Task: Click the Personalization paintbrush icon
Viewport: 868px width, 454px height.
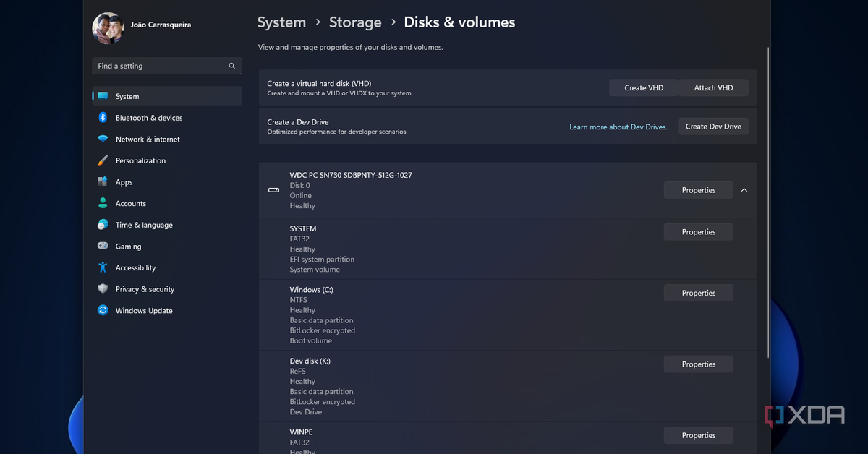Action: pos(103,160)
